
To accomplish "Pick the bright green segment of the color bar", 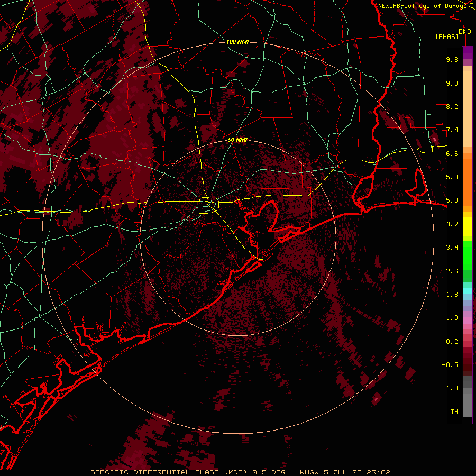I will [467, 255].
